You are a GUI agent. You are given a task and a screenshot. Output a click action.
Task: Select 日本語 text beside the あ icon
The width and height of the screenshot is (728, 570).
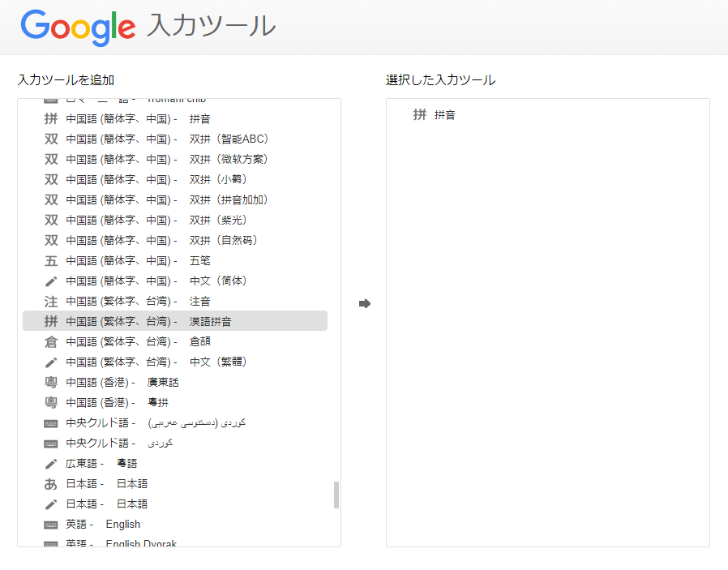pyautogui.click(x=107, y=484)
